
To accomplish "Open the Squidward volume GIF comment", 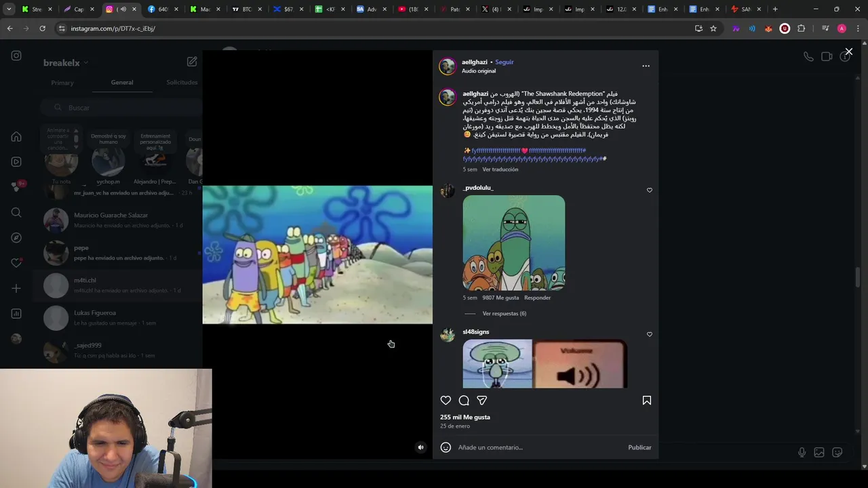I will [545, 364].
